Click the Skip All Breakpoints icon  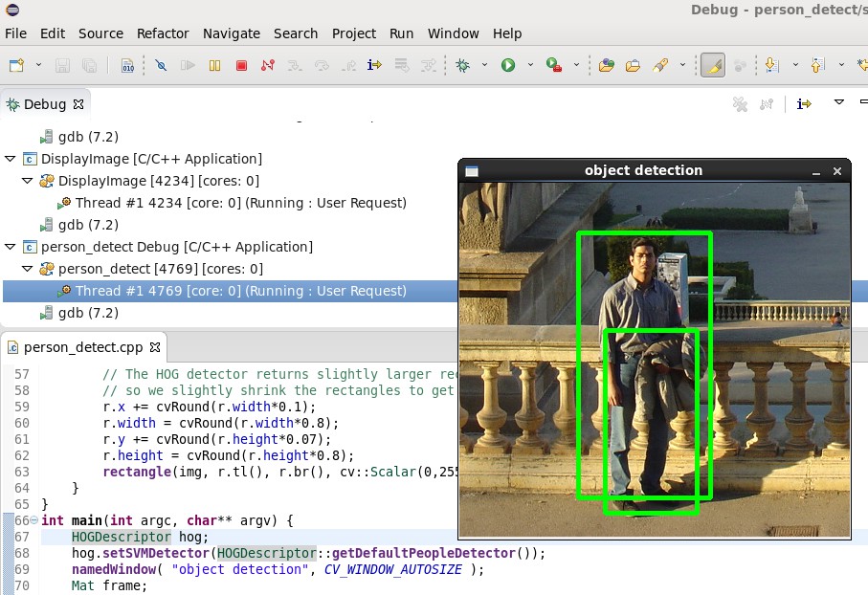click(x=160, y=65)
